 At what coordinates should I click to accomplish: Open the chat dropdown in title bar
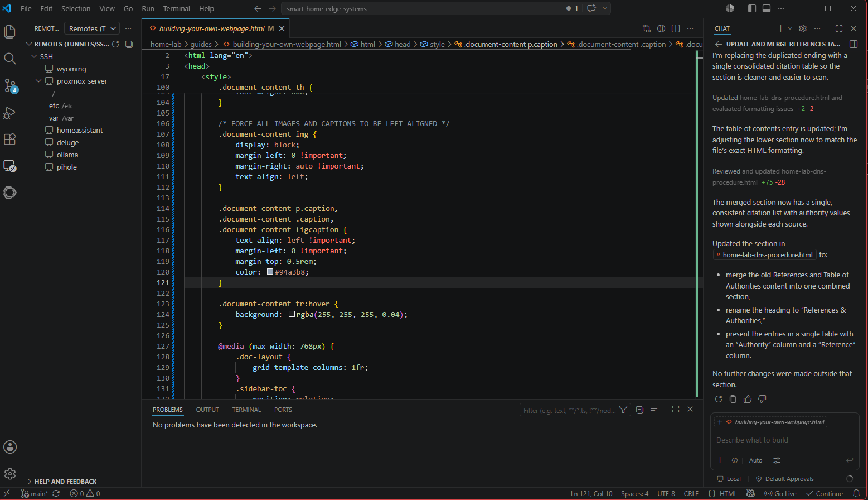point(605,8)
